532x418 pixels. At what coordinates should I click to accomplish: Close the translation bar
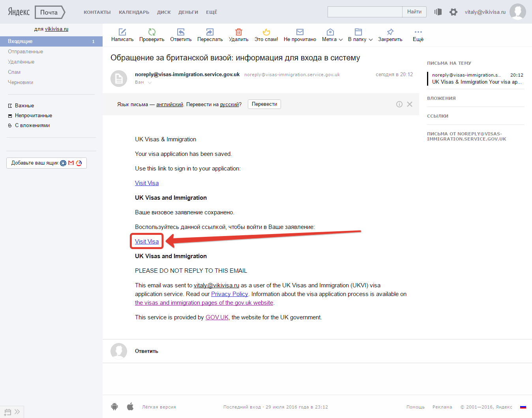pyautogui.click(x=410, y=104)
